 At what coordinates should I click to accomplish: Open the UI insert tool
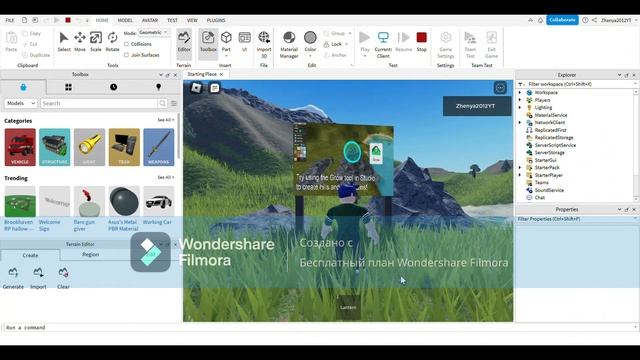click(244, 41)
